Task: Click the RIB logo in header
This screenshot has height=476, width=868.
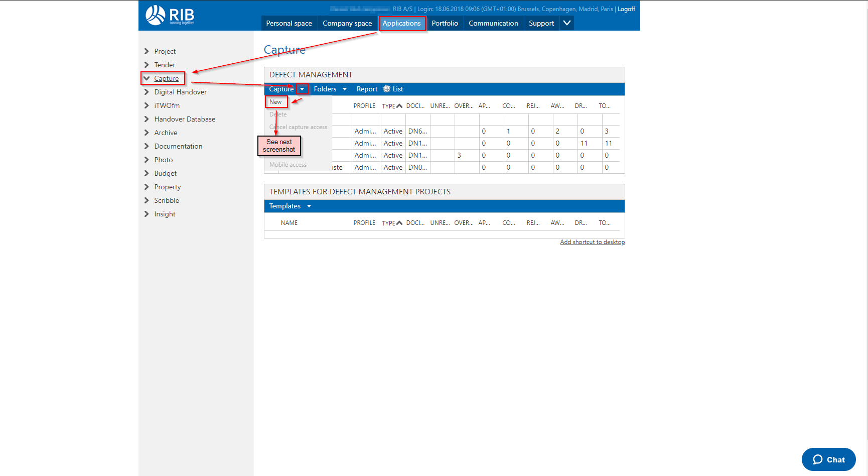Action: 170,16
